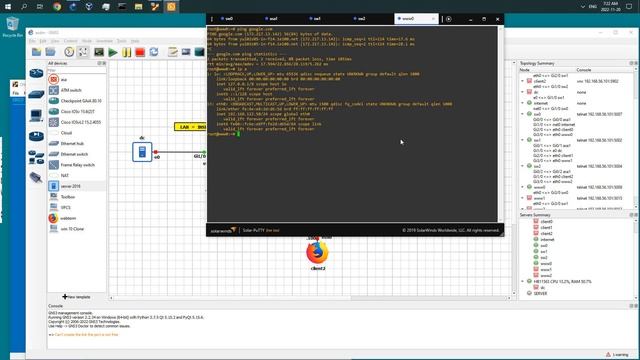Suspend all nodes with yellow pause
Image resolution: width=640 pixels, height=360 pixels.
[x=127, y=52]
